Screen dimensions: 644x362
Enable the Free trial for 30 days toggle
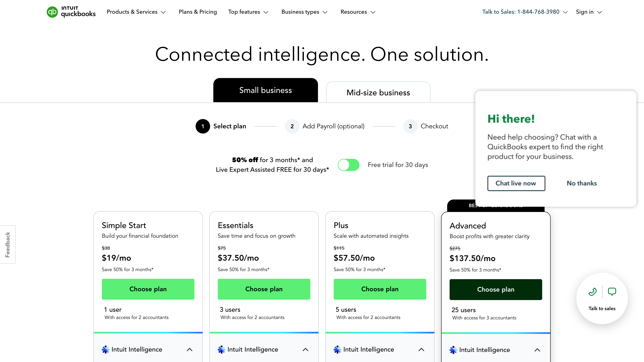click(349, 165)
